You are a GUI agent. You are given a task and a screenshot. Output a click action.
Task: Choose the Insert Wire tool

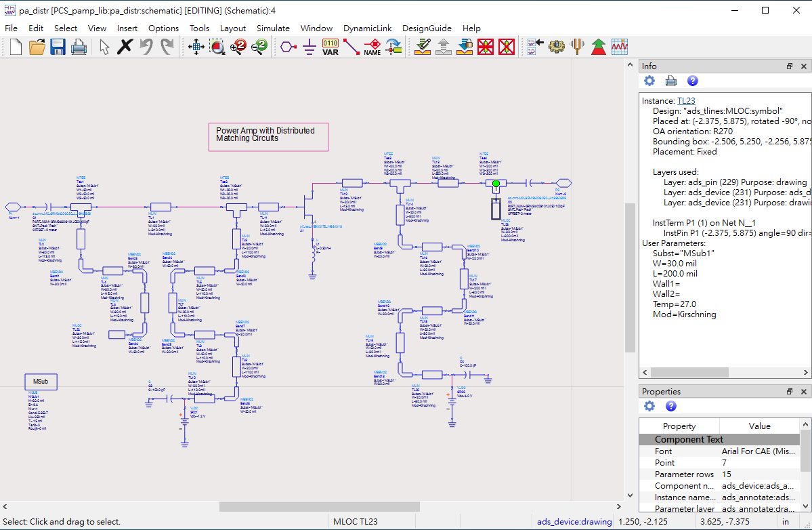click(x=351, y=47)
